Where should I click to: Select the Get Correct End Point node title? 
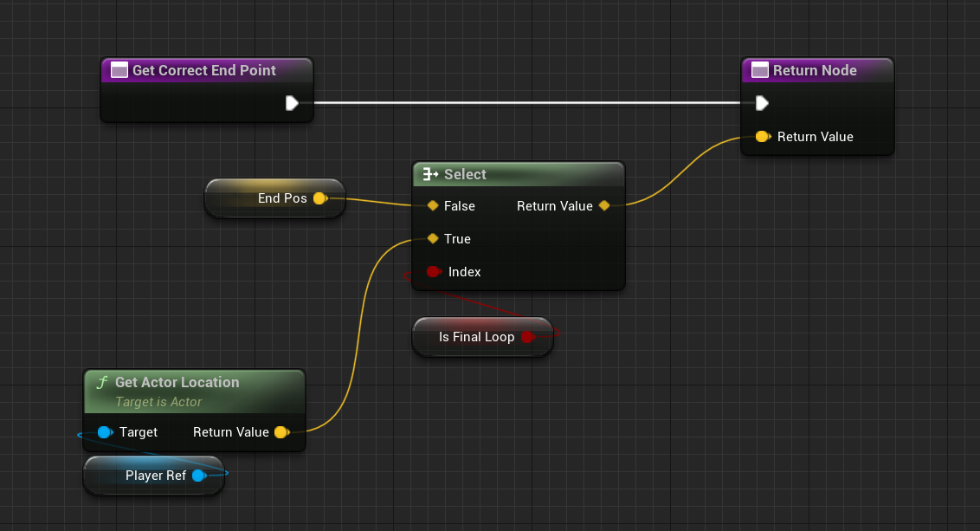(x=203, y=70)
